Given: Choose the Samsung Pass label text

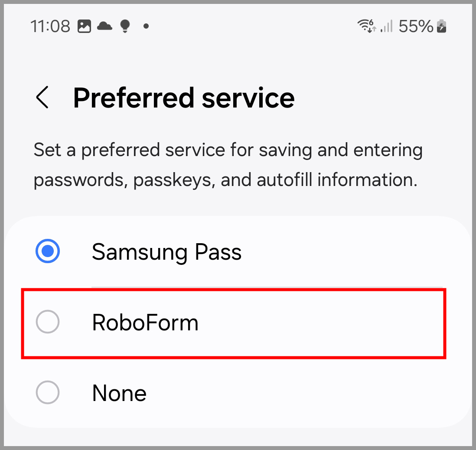Looking at the screenshot, I should tap(166, 252).
